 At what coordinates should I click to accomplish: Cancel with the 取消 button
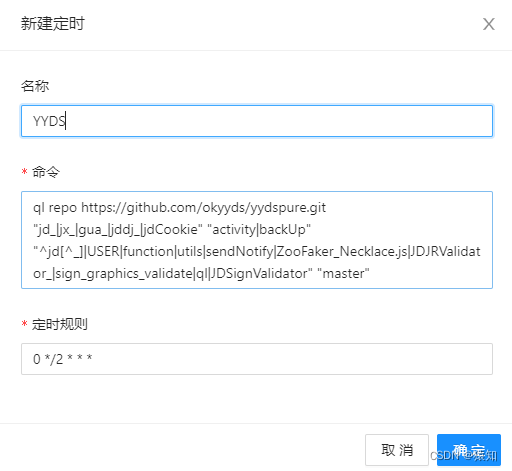(x=397, y=450)
